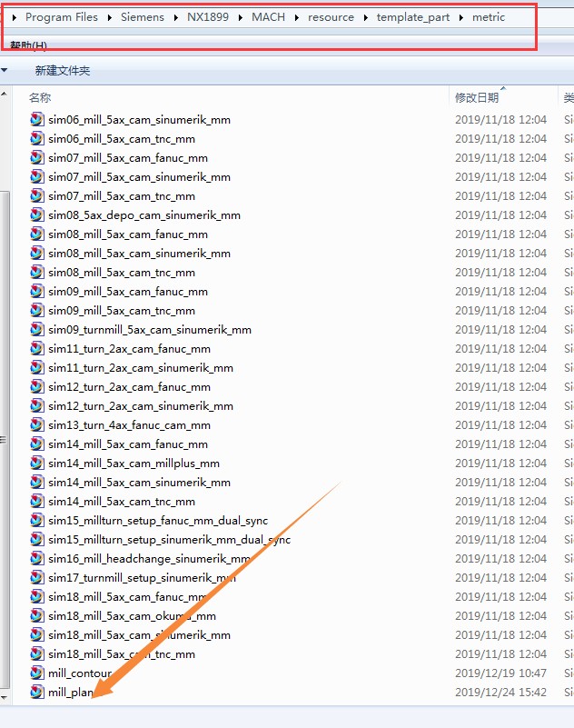Select file name sim18_mill_5ax_cam_sinumerik_mm

(139, 634)
